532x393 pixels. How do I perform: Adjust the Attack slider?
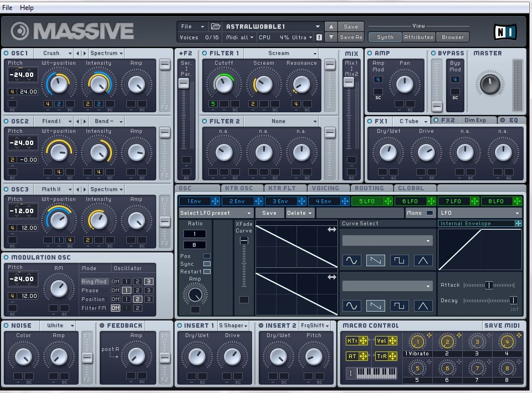point(489,285)
